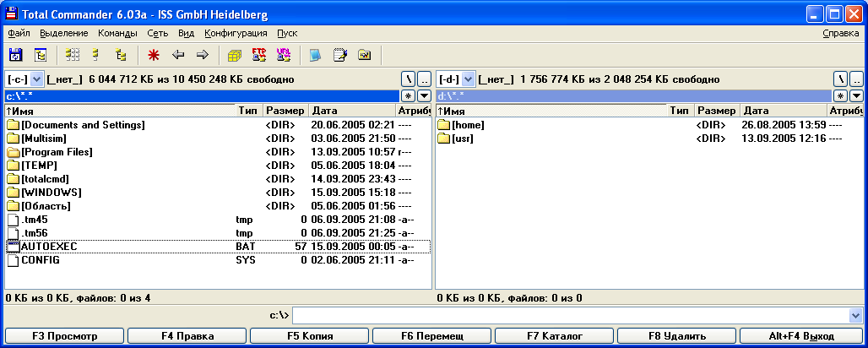This screenshot has height=348, width=868.
Task: Open the Сеть menu
Action: (158, 33)
